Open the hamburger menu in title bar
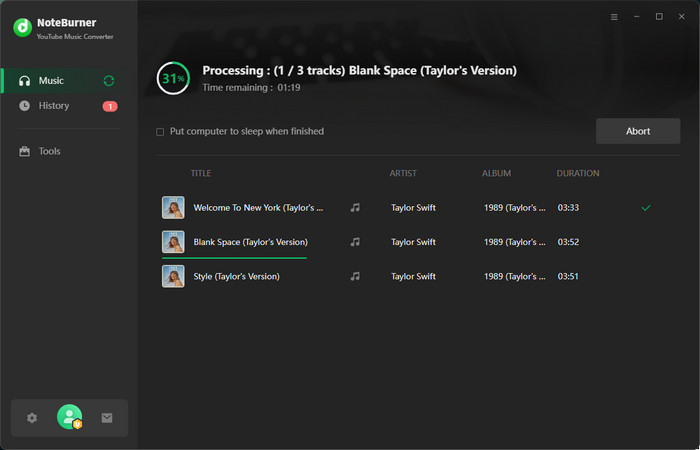 (614, 17)
